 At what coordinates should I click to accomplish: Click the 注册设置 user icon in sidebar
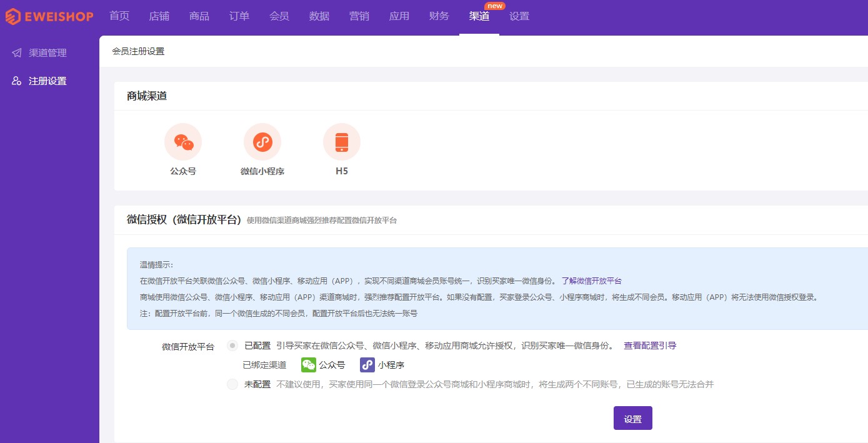(x=17, y=81)
